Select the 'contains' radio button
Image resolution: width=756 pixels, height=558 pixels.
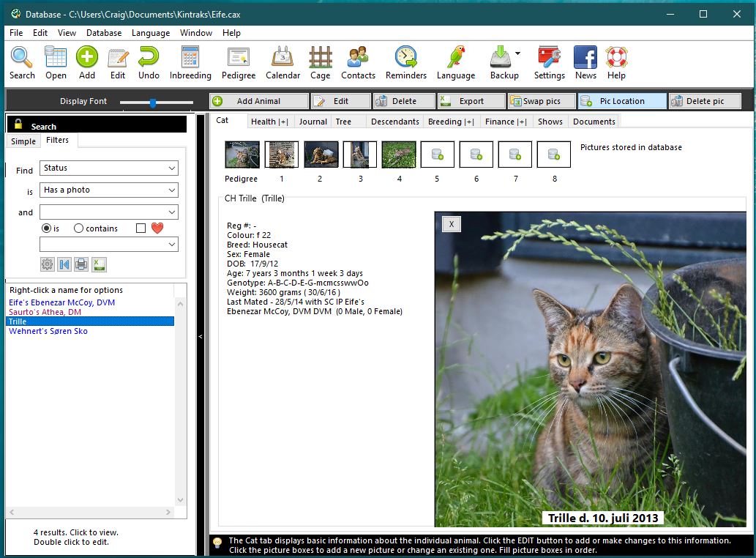coord(79,228)
